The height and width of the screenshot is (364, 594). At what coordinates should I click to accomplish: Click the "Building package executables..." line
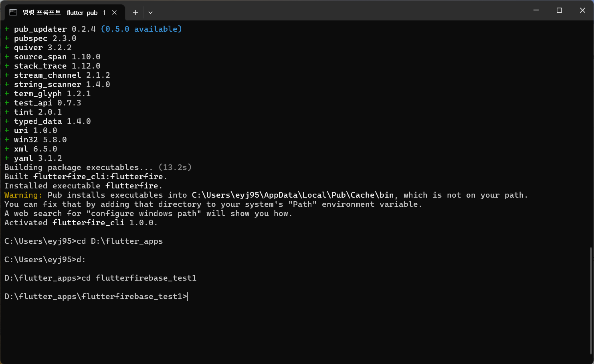coord(98,167)
